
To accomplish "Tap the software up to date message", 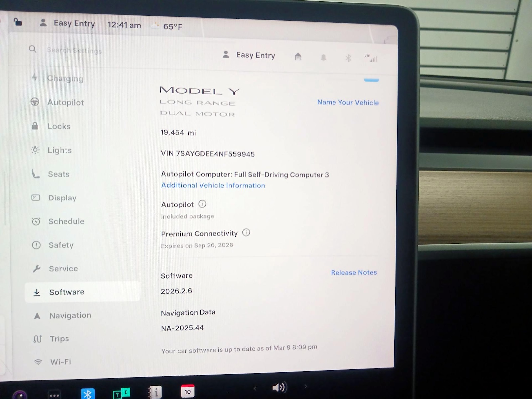I will [x=239, y=349].
